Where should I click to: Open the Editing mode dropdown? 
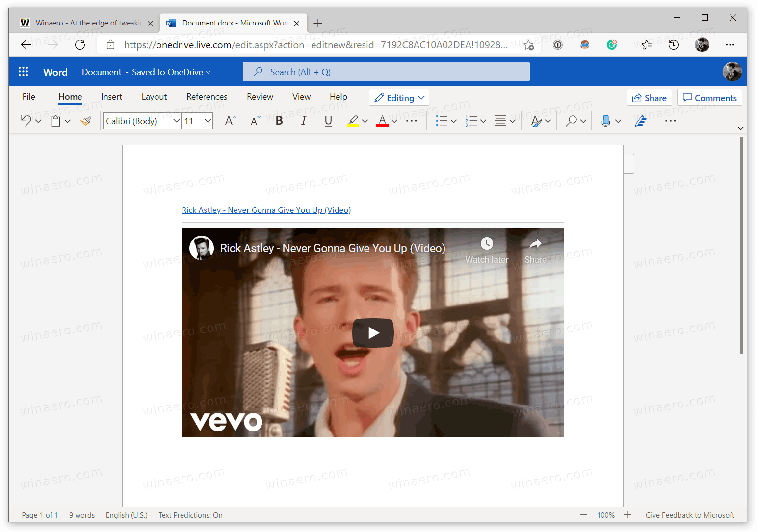[x=399, y=98]
